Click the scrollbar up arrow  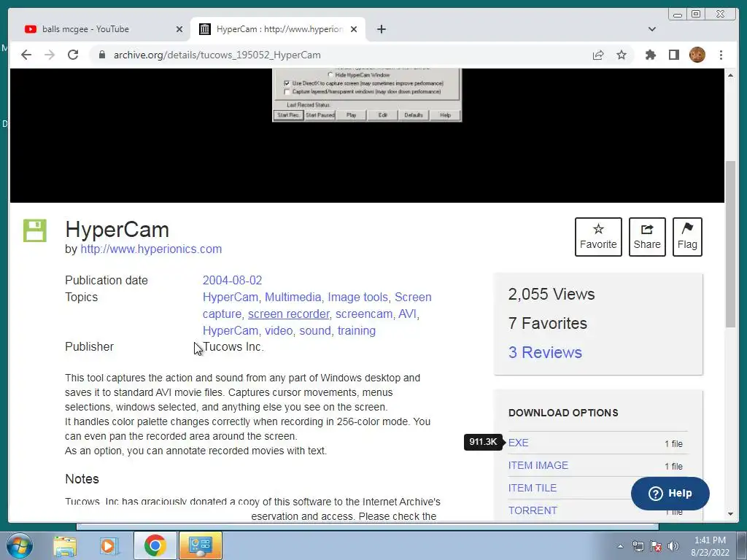[x=730, y=75]
